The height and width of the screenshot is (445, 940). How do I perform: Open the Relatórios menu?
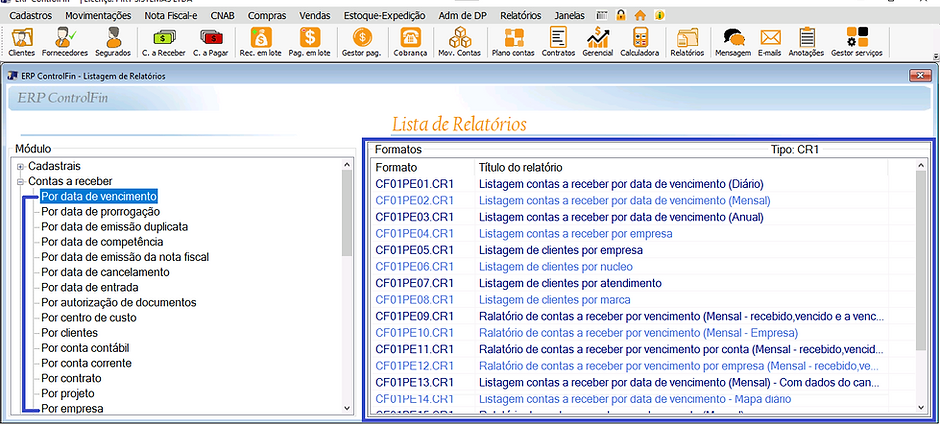[520, 16]
